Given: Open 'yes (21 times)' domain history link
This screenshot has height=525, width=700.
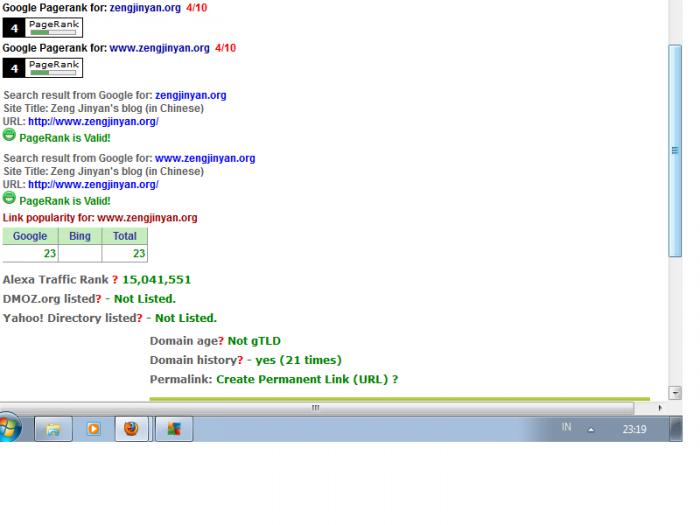Looking at the screenshot, I should 298,360.
